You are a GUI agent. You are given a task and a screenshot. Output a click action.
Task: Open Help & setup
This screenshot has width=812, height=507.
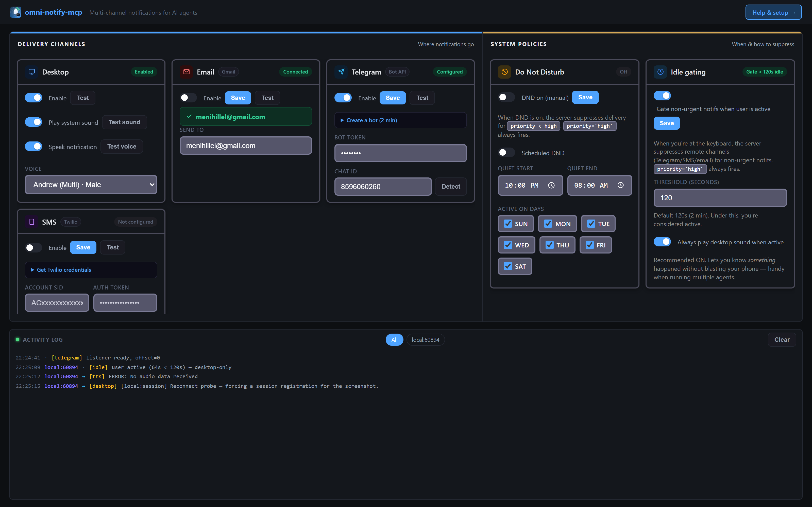pos(773,12)
